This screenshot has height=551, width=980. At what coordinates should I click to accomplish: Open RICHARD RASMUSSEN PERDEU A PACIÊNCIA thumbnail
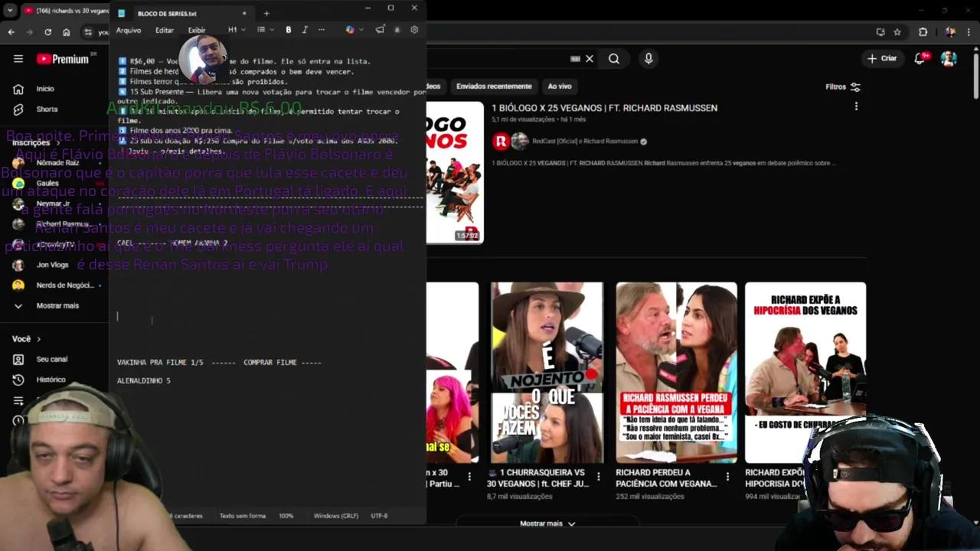click(x=676, y=373)
